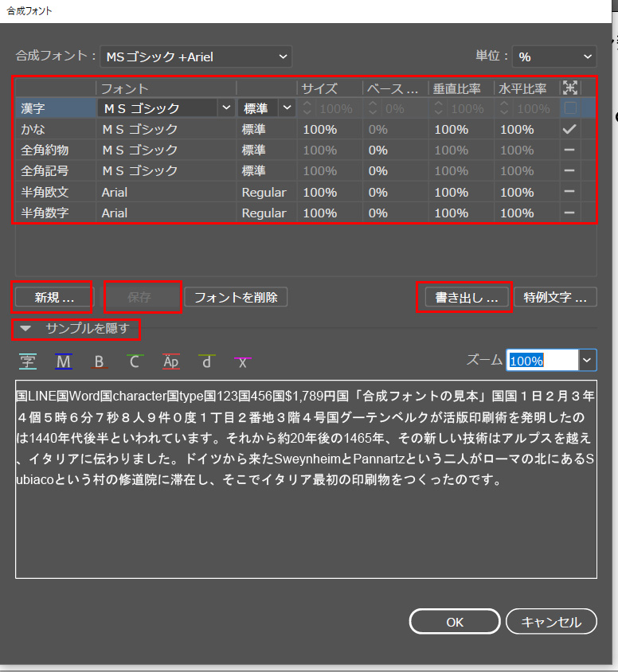Viewport: 618px width, 672px height.
Task: Click the ベースライン 0% cell in 全角約物 row
Action: pos(378,150)
